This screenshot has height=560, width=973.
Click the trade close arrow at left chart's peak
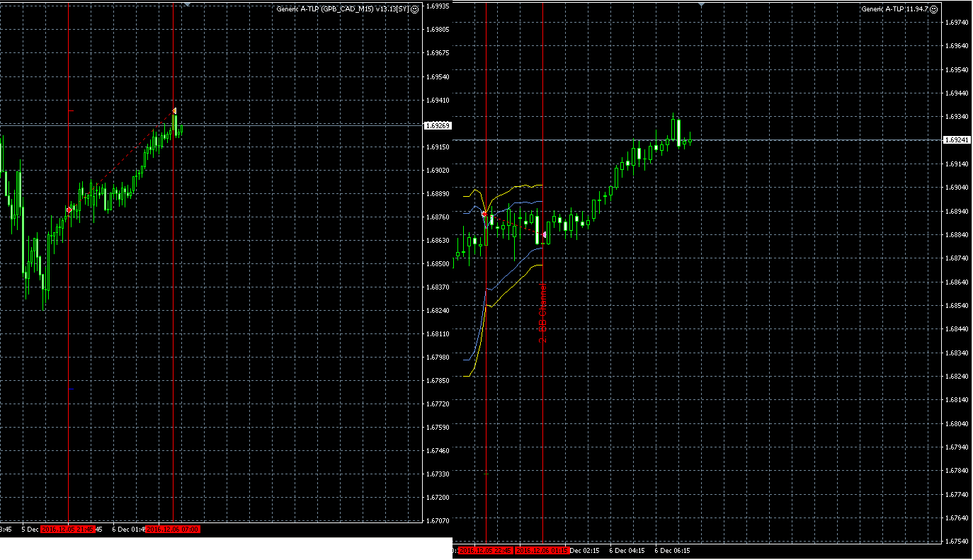point(175,110)
